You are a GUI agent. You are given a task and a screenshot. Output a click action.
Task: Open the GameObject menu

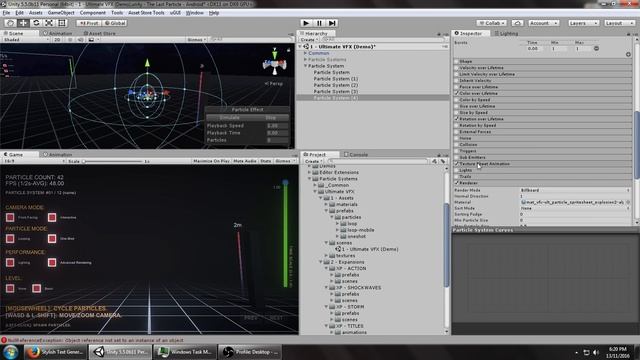coord(61,13)
